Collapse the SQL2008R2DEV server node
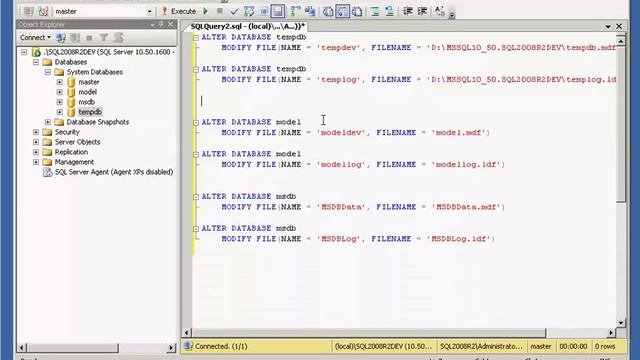 (24, 52)
